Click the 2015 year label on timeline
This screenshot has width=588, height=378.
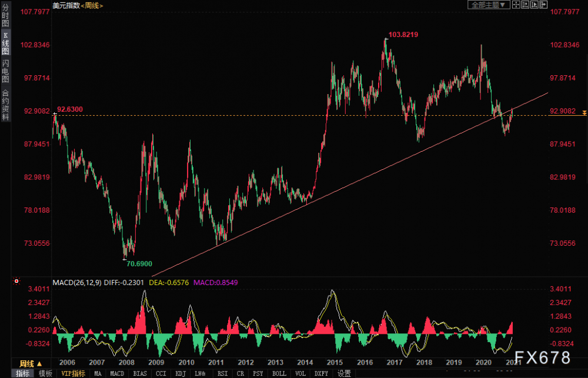click(335, 363)
